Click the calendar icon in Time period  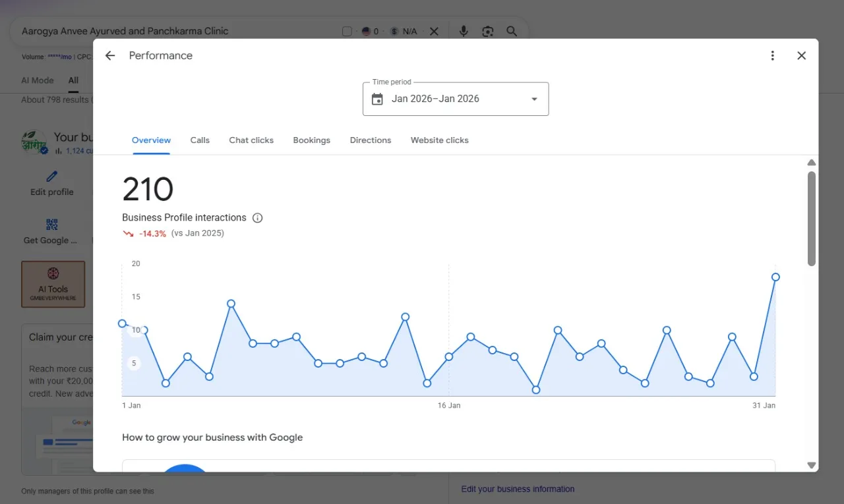[377, 99]
